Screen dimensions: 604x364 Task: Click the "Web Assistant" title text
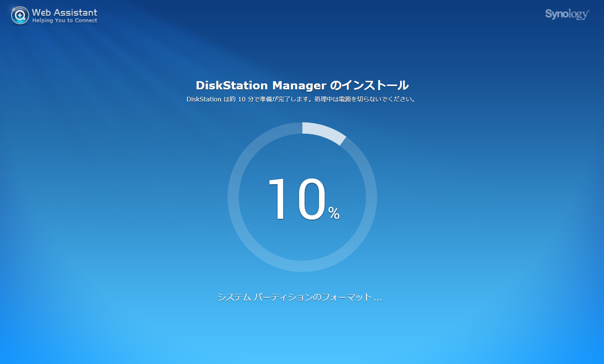click(x=64, y=12)
